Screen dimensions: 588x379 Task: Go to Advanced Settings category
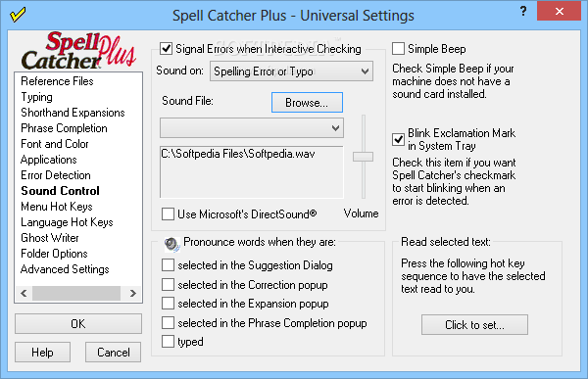[x=65, y=269]
